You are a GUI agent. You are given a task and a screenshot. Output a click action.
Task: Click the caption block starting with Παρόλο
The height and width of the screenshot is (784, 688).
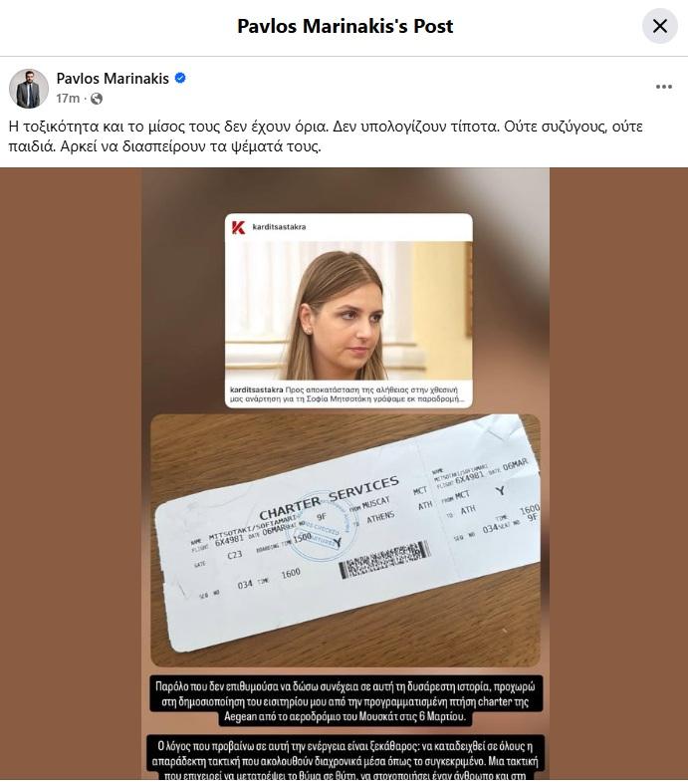pos(345,701)
